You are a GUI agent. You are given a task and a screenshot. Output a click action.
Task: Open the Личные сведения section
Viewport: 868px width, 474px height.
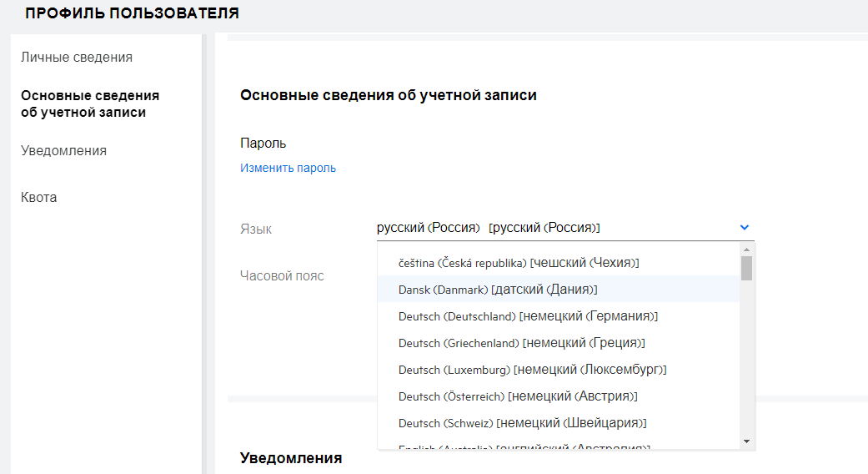pyautogui.click(x=77, y=58)
